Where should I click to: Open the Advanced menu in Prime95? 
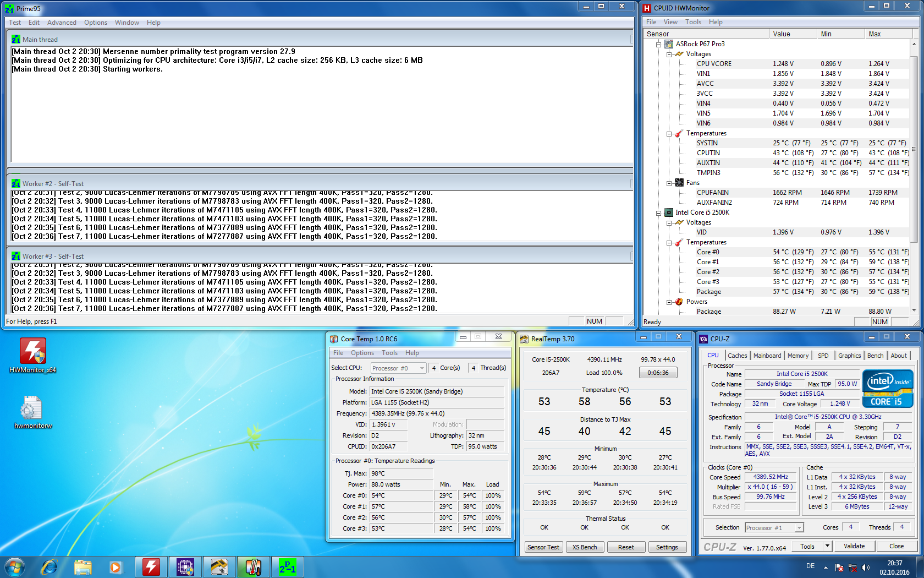pyautogui.click(x=62, y=23)
